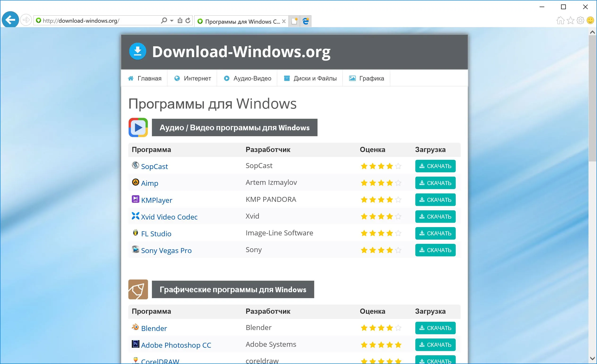Open a new tab with the blank tab button
The width and height of the screenshot is (597, 364).
[294, 21]
